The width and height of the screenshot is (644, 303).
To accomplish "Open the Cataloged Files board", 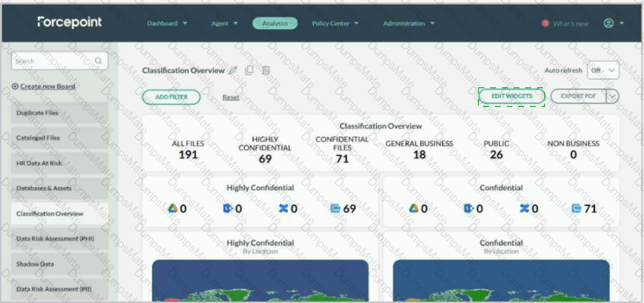I will tap(60, 138).
